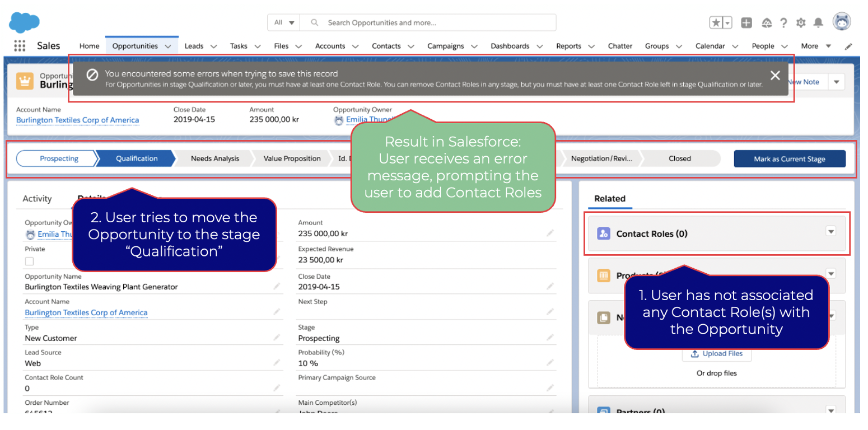Screen dimensions: 868x430
Task: Click the Upload Files button
Action: [717, 353]
